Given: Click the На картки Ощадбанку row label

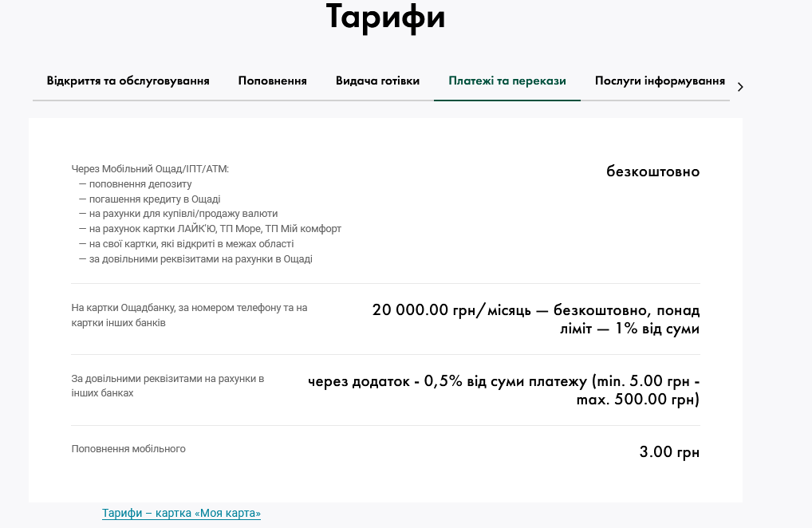Looking at the screenshot, I should coord(189,314).
